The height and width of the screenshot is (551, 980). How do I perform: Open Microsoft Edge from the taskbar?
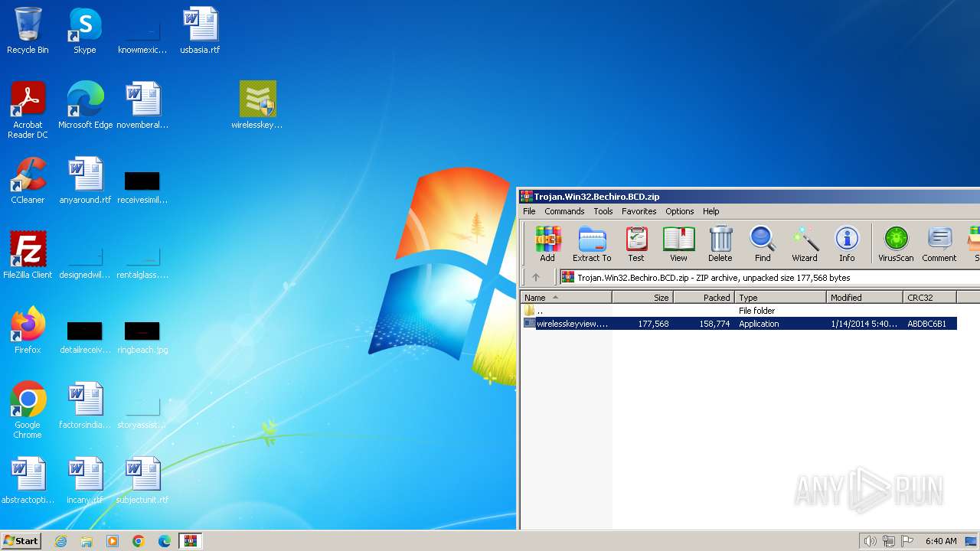(x=165, y=541)
